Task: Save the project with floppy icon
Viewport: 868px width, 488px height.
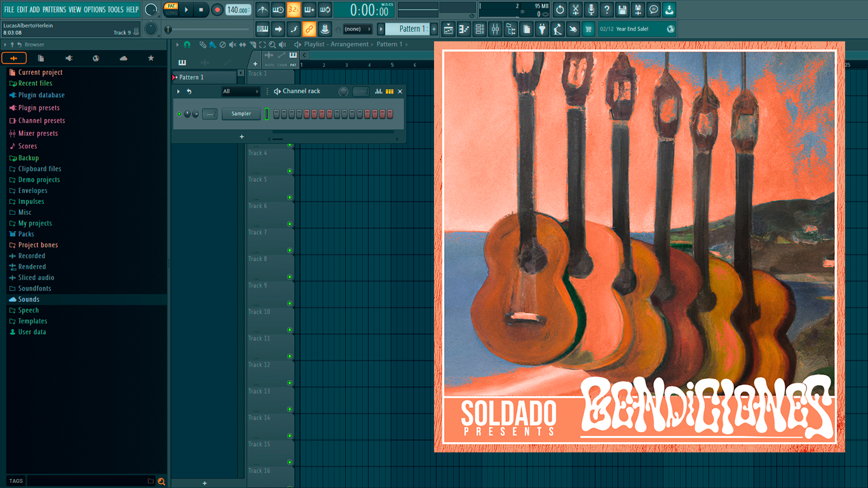Action: point(622,10)
